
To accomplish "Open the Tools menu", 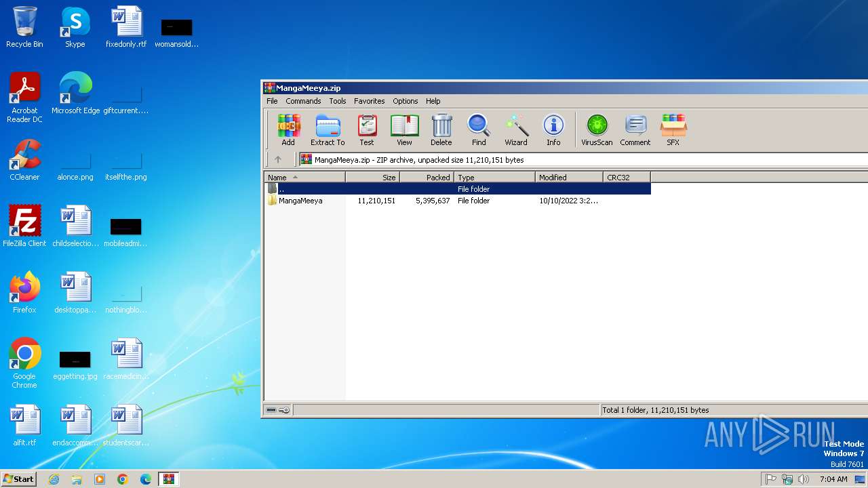I will 338,101.
